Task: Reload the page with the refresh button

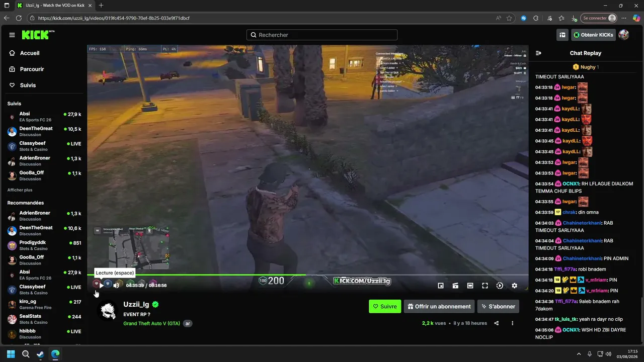Action: [x=19, y=18]
